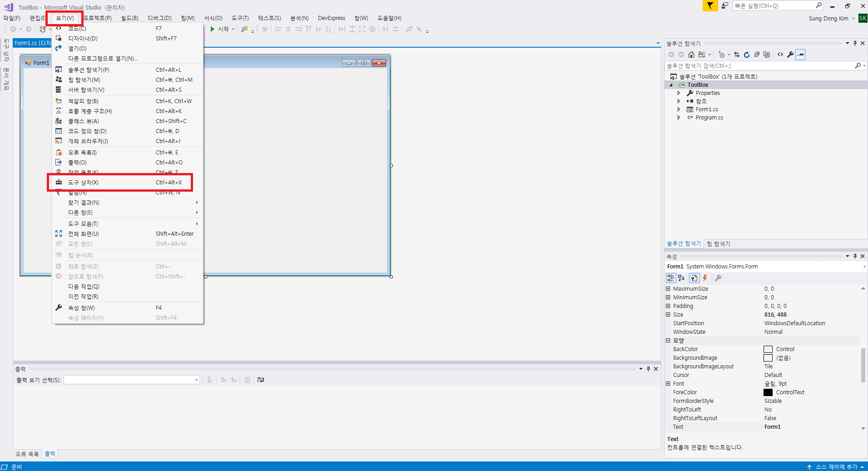Open the 찾기 결과(N) submenu
Image resolution: width=868 pixels, height=471 pixels.
pos(128,203)
